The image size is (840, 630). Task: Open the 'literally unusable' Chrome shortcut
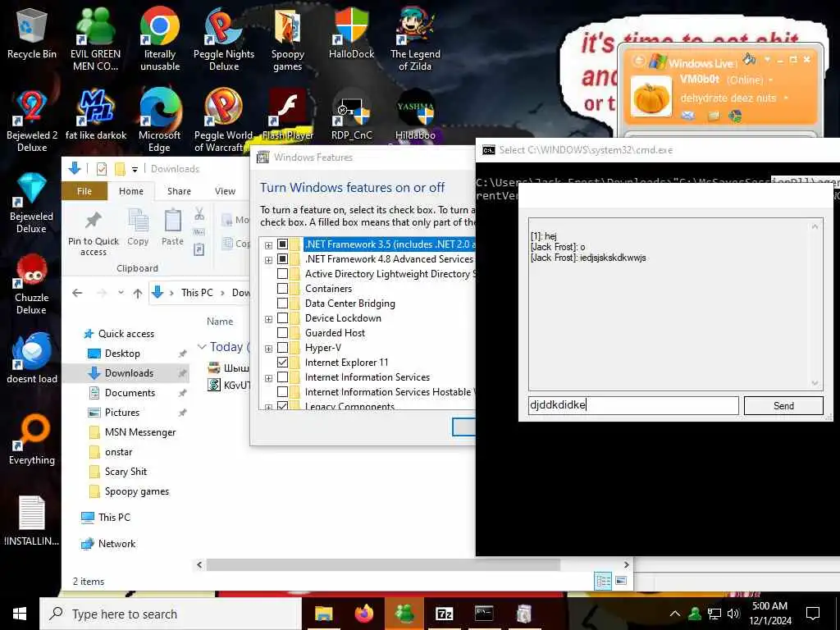(160, 39)
